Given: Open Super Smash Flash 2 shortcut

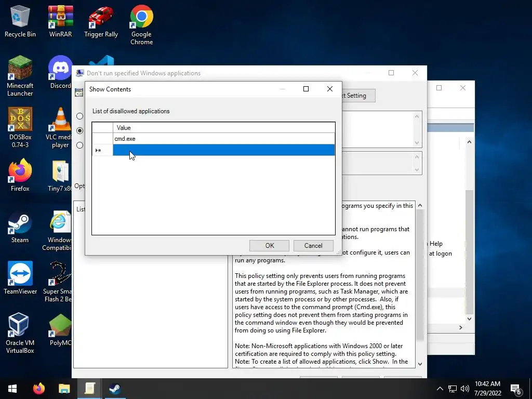Looking at the screenshot, I should click(57, 282).
